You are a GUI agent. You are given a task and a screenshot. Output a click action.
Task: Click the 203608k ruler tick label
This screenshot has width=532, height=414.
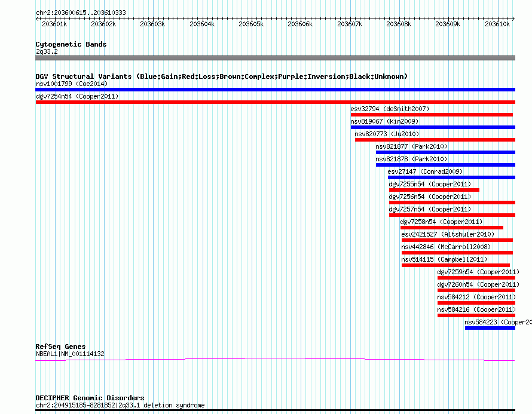399,24
